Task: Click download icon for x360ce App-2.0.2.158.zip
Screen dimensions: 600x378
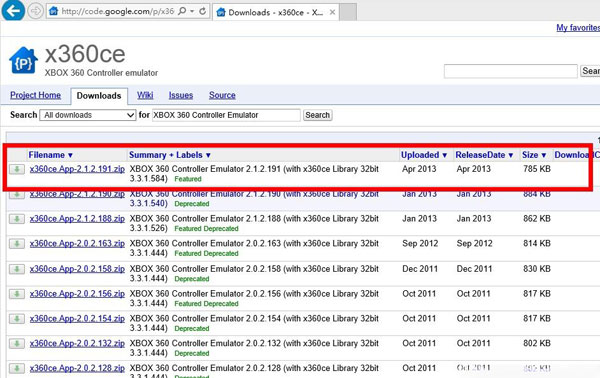Action: point(17,269)
